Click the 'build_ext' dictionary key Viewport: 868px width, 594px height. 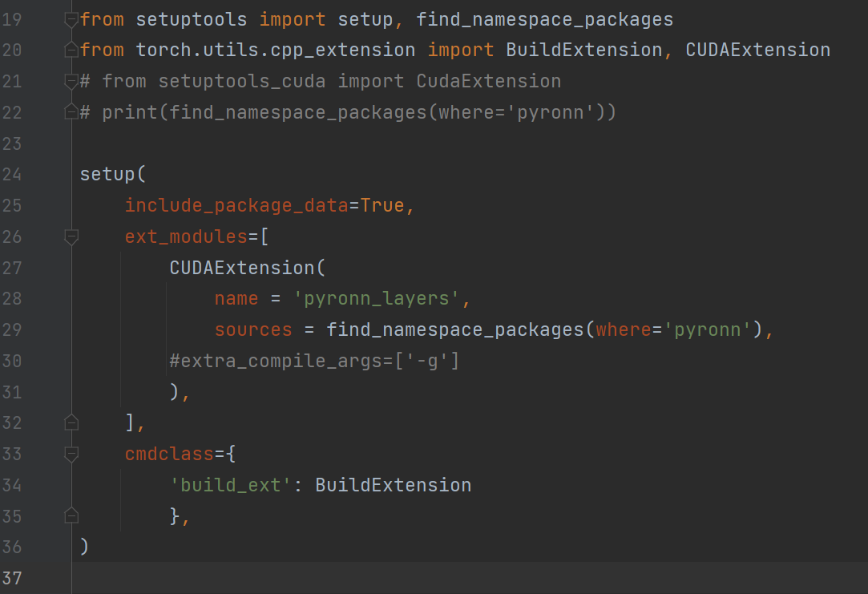tap(231, 485)
